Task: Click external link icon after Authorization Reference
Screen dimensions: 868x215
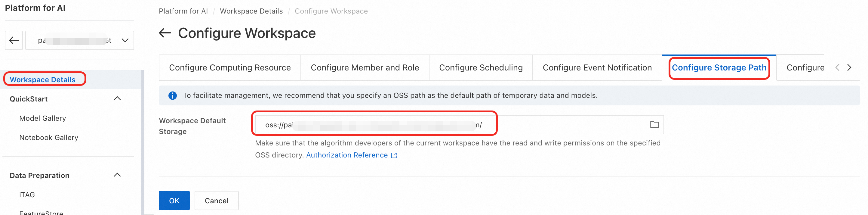Action: click(394, 155)
